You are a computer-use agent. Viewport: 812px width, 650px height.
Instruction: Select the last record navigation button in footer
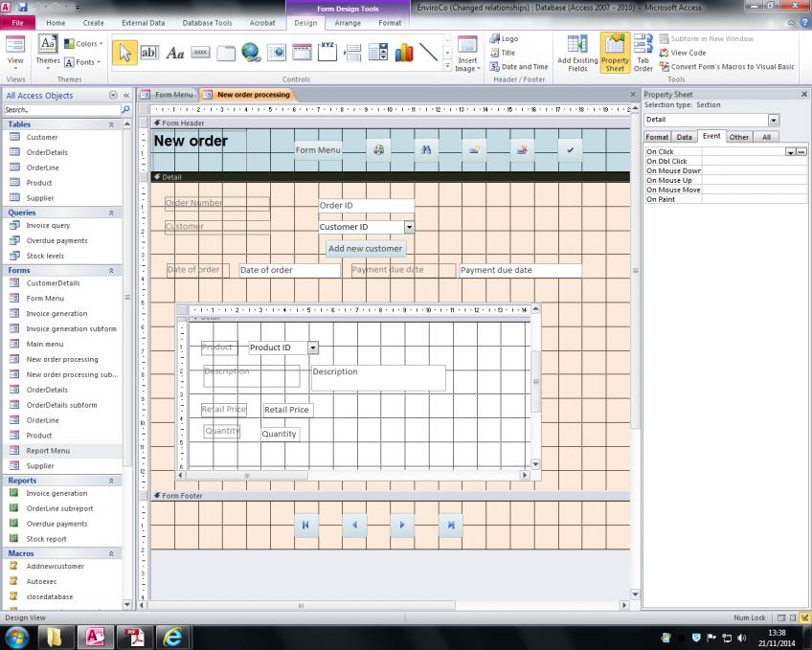click(451, 525)
